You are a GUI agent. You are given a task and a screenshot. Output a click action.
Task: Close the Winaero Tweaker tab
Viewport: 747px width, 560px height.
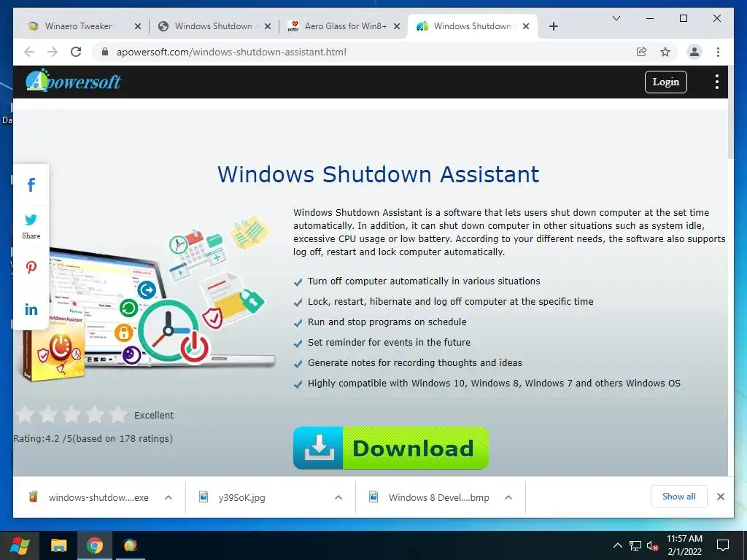click(138, 26)
